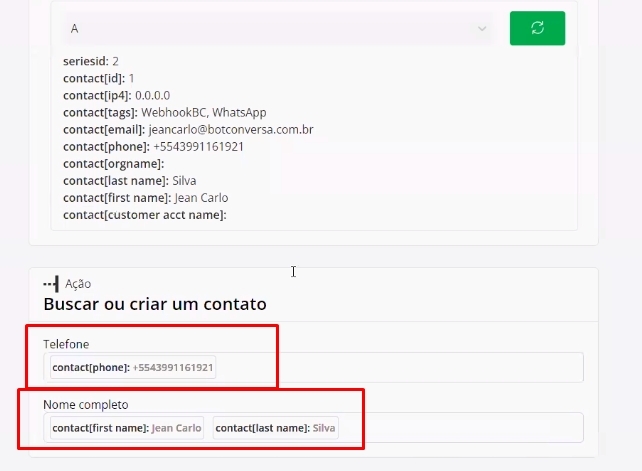The height and width of the screenshot is (471, 642).
Task: Click the Ação step icon
Action: (x=51, y=284)
